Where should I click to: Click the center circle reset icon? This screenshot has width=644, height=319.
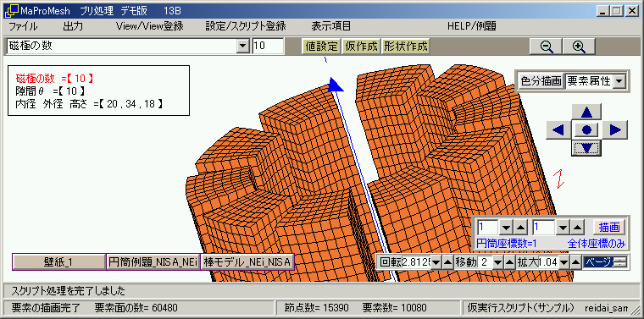tap(586, 130)
